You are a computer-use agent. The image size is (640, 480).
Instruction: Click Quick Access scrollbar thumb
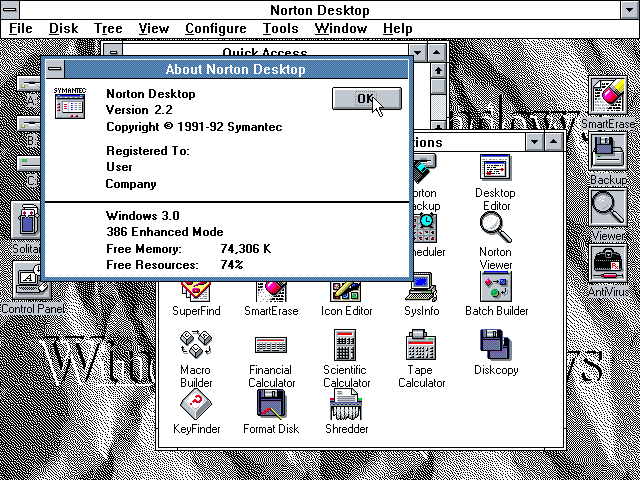coord(438,87)
